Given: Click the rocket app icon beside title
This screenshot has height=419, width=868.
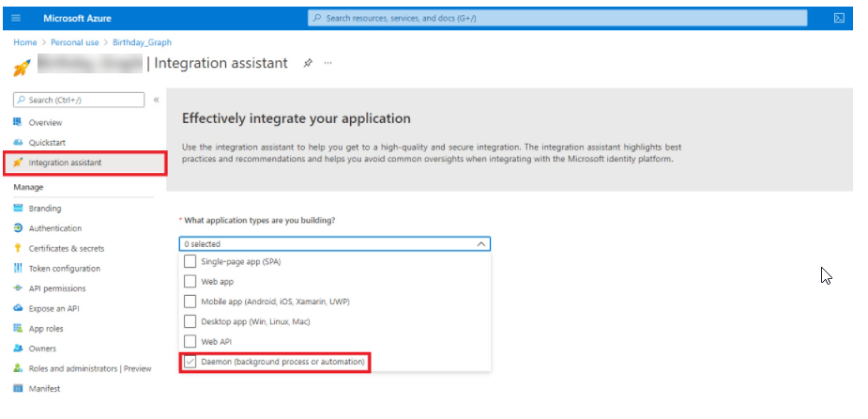Looking at the screenshot, I should point(23,68).
